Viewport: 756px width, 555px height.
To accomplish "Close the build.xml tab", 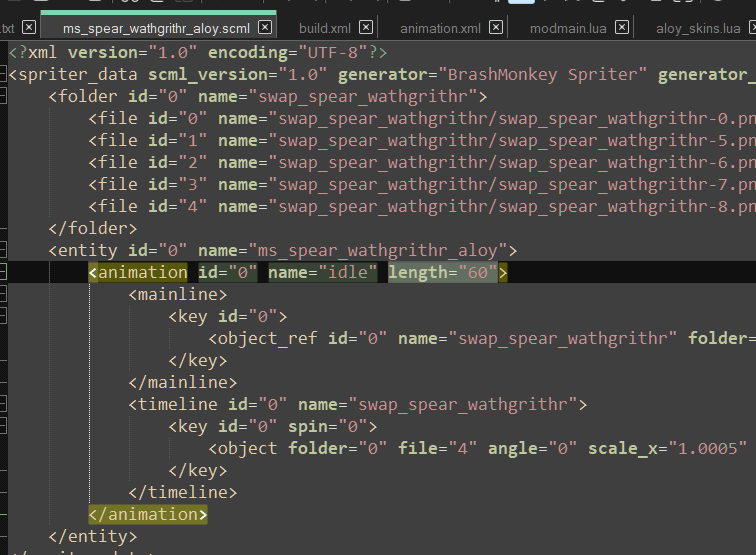I will point(366,28).
